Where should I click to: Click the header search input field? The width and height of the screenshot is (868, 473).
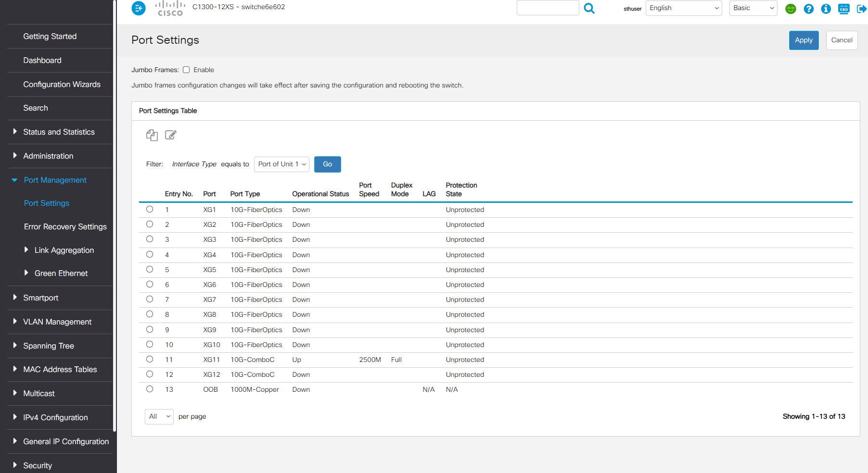548,8
